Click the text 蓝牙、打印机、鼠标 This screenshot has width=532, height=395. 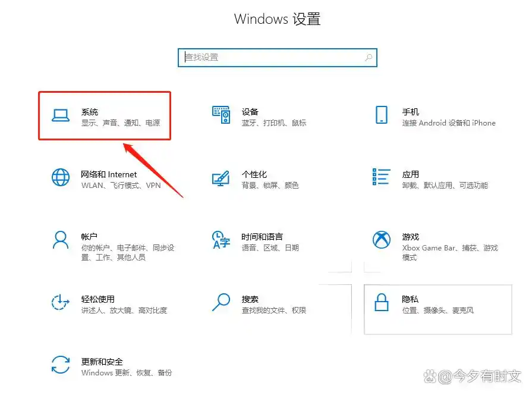[274, 123]
